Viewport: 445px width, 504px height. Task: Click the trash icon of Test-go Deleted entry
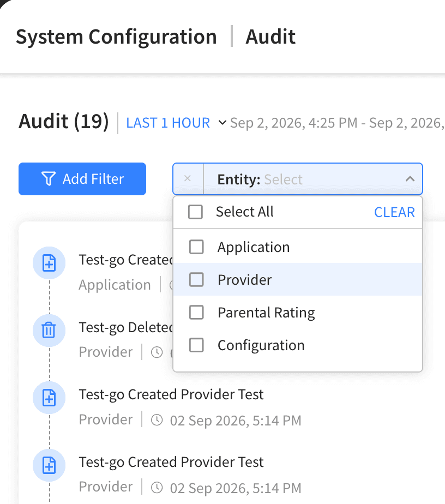tap(49, 331)
